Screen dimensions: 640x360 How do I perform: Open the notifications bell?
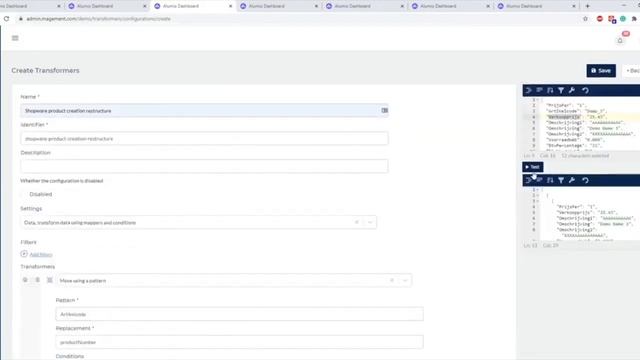620,40
